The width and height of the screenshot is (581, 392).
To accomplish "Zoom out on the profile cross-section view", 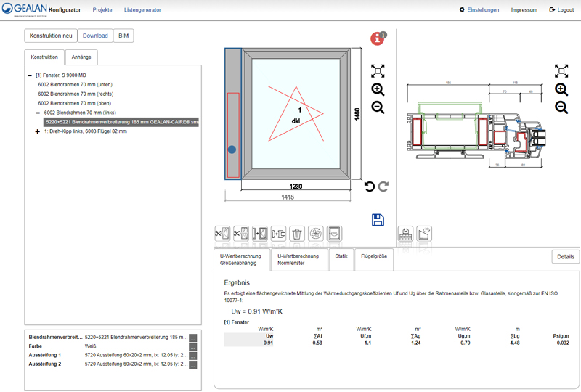I will [x=561, y=107].
